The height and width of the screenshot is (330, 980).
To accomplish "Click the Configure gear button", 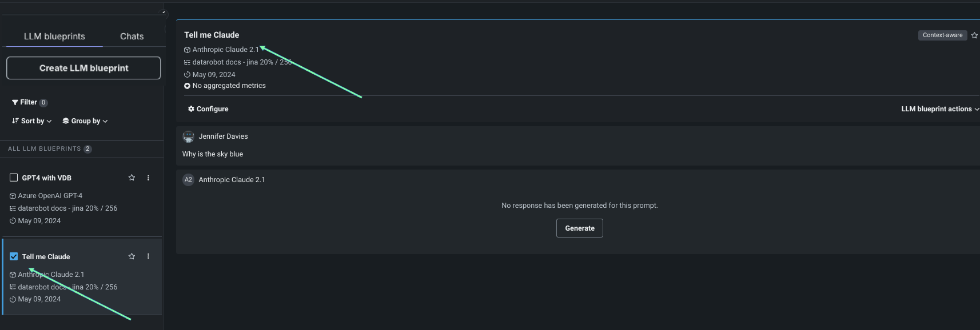I will (208, 109).
